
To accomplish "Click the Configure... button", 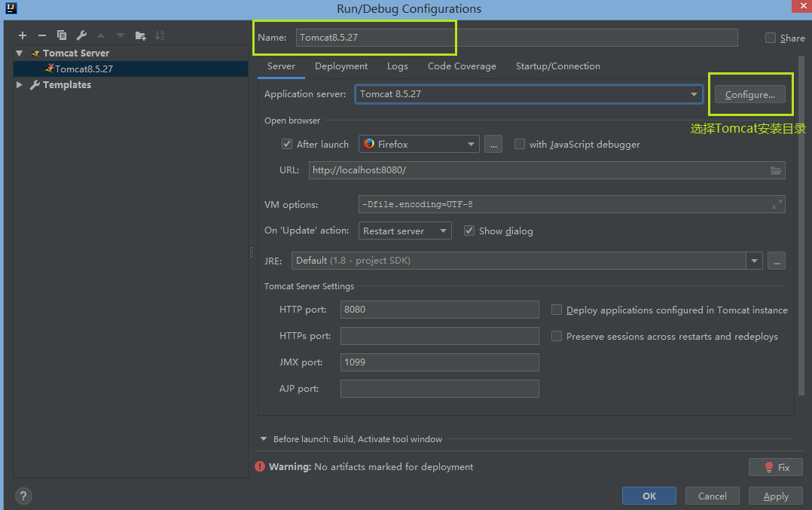I will tap(750, 95).
